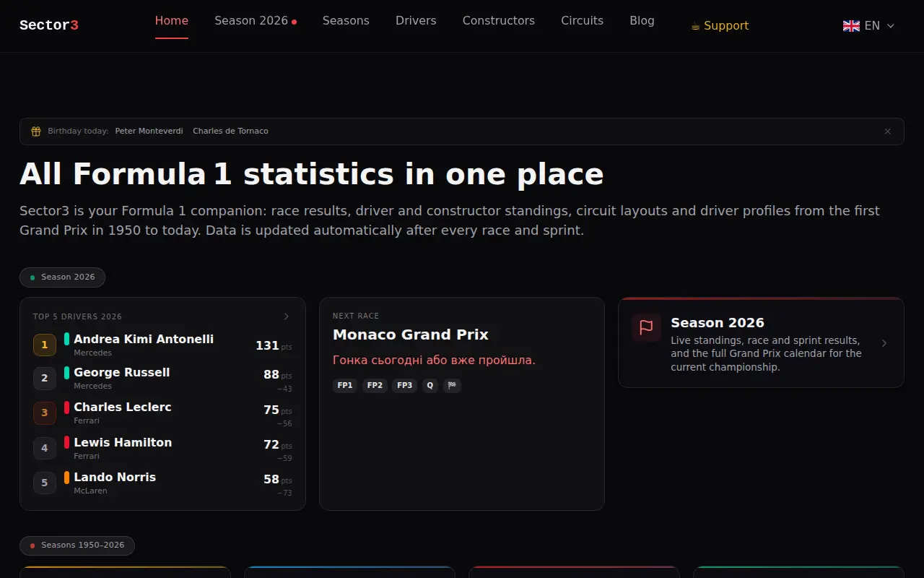Viewport: 924px width, 578px height.
Task: Open the Drivers menu item
Action: click(416, 20)
